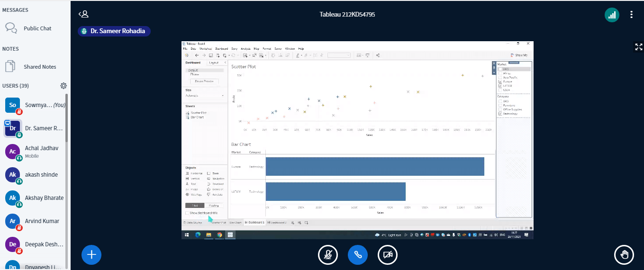Switch to the Dashboard 2 tab
This screenshot has width=644, height=270.
(x=277, y=223)
